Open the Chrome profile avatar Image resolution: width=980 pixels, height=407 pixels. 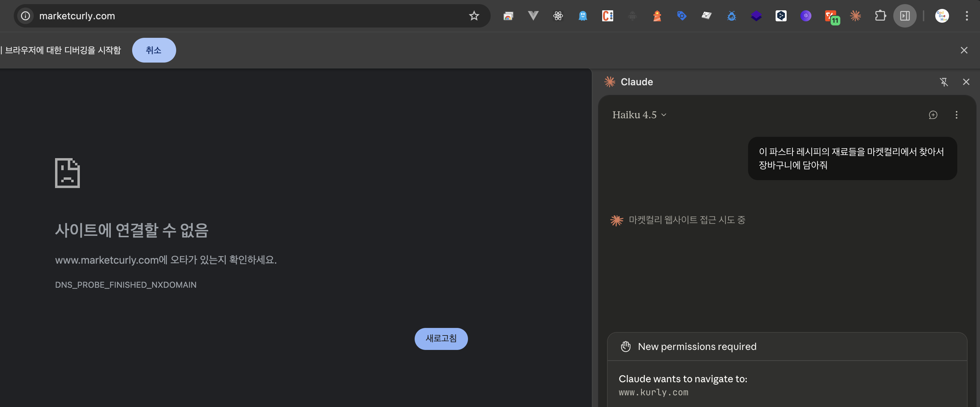click(x=942, y=15)
